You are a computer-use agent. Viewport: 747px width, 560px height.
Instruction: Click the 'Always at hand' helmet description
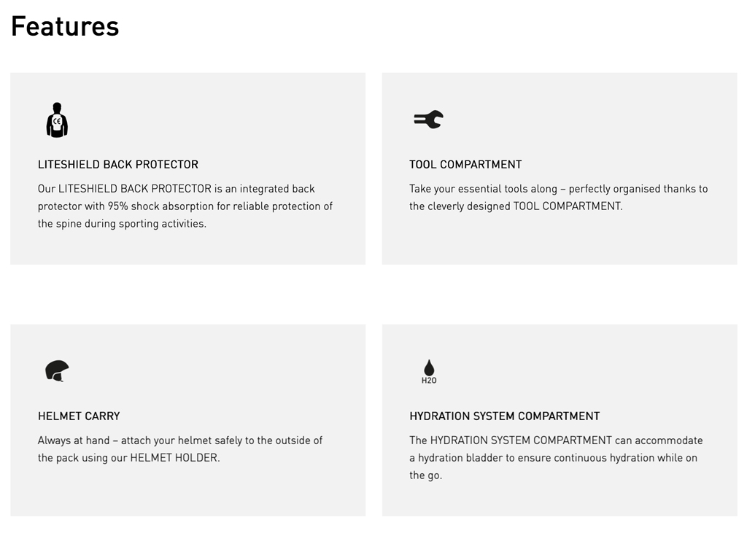pos(180,449)
